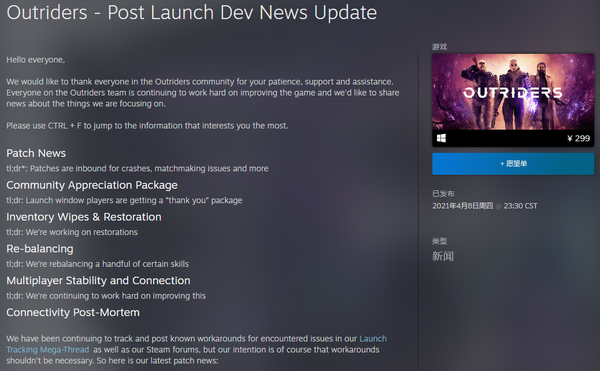Screen dimensions: 600x371
Task: Click the Outriders Post Launch Dev News title
Action: (x=192, y=12)
